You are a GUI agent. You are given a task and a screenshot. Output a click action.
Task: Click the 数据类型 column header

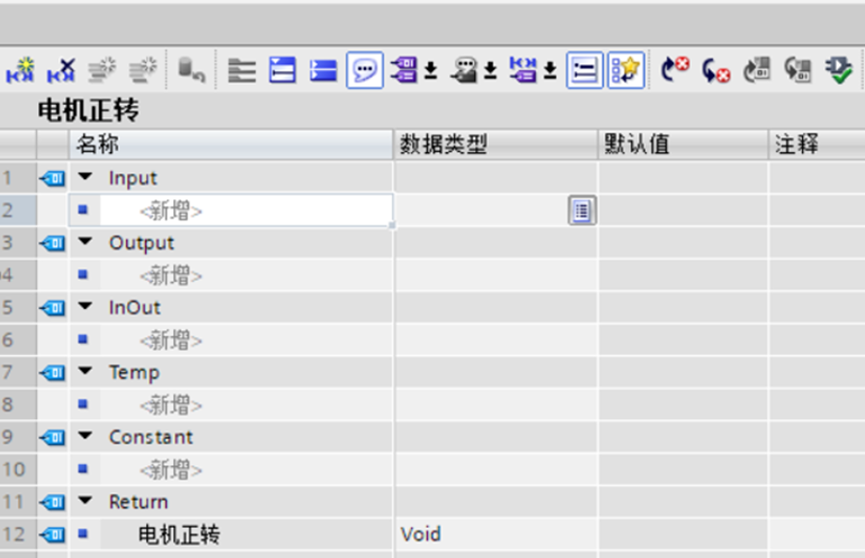(x=496, y=145)
